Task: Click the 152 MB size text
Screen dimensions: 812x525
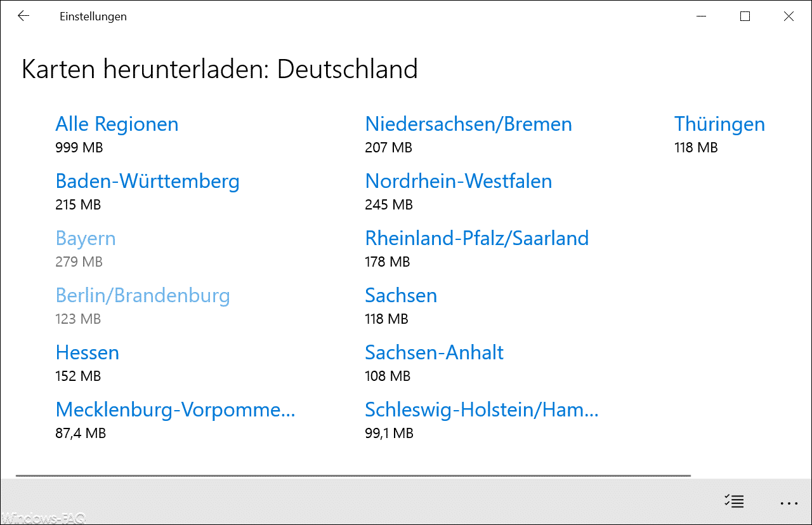Action: pos(79,376)
